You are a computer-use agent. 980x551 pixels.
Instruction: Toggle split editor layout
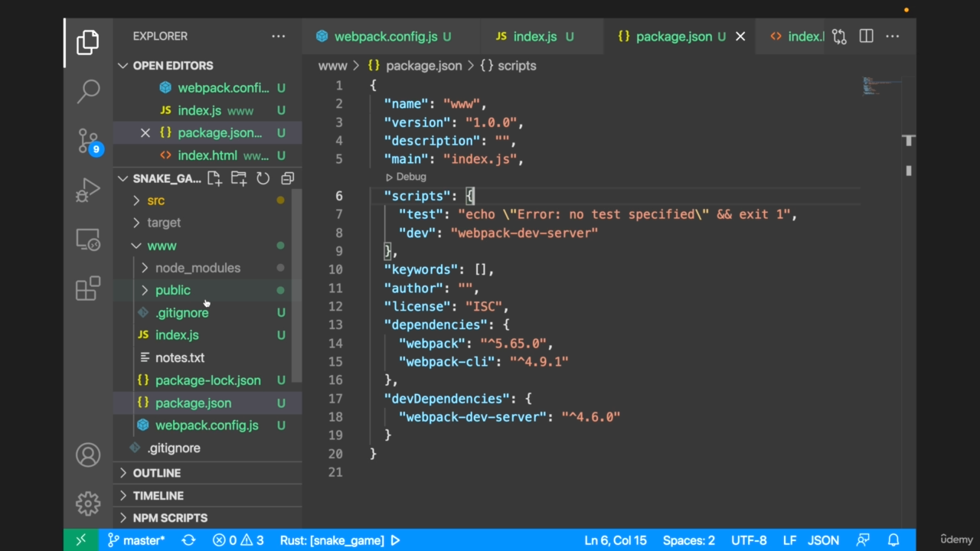(x=866, y=36)
